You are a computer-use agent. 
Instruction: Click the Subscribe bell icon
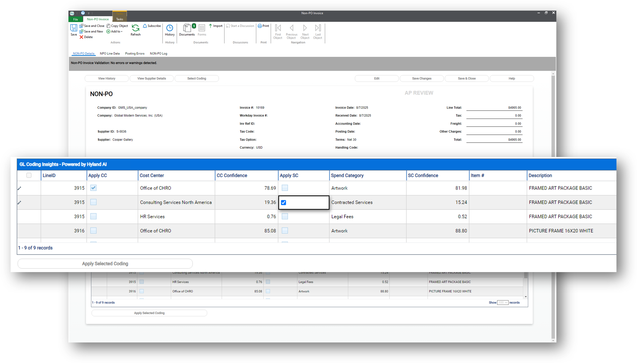click(x=145, y=26)
